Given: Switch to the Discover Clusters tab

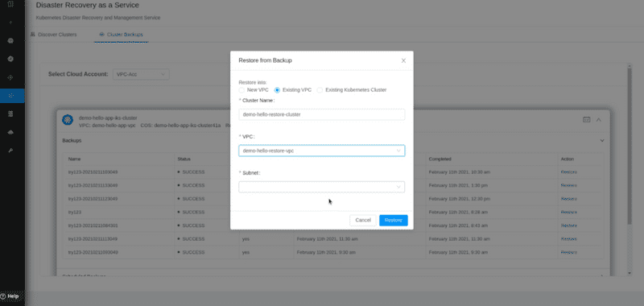Looking at the screenshot, I should point(53,35).
